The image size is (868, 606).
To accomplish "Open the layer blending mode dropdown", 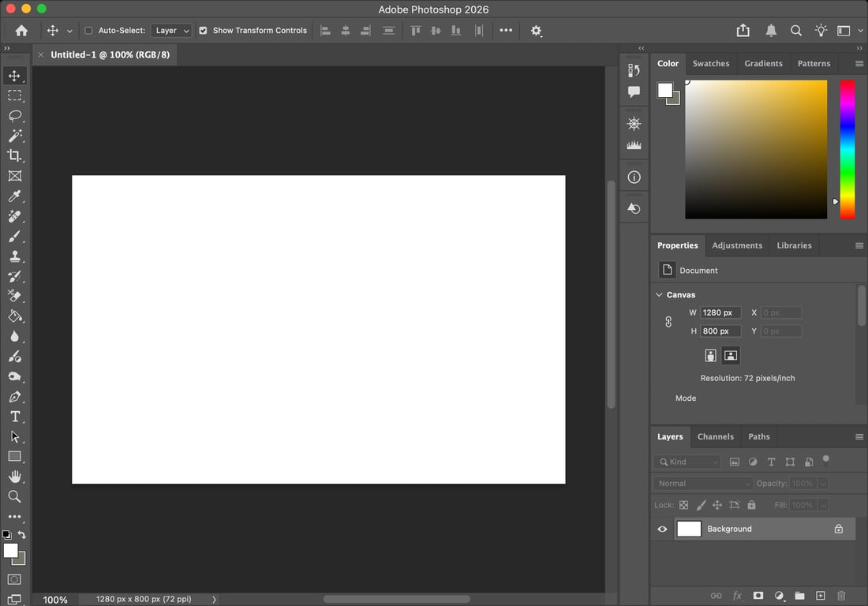I will point(702,483).
